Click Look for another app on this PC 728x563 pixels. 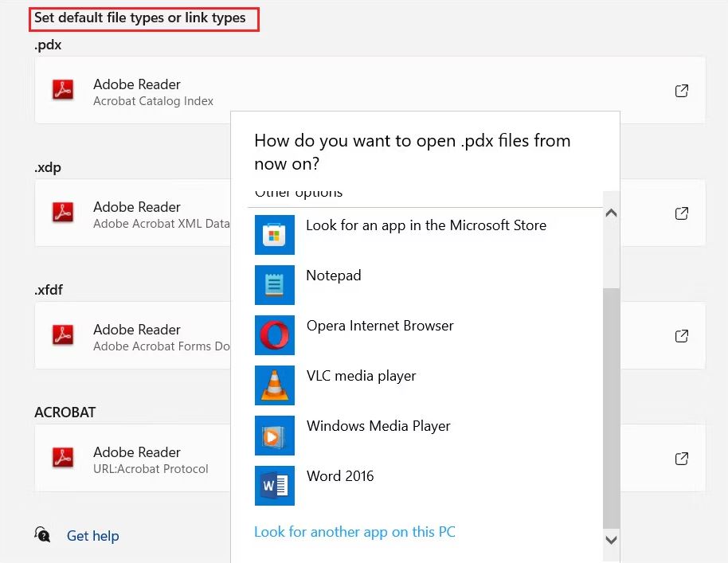coord(354,531)
